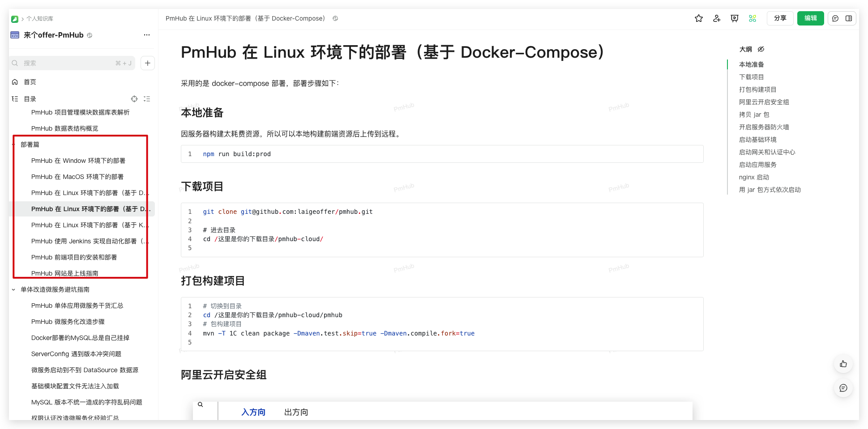868x429 pixels.
Task: Hide the 大纲 outline with the eye icon
Action: [x=761, y=49]
